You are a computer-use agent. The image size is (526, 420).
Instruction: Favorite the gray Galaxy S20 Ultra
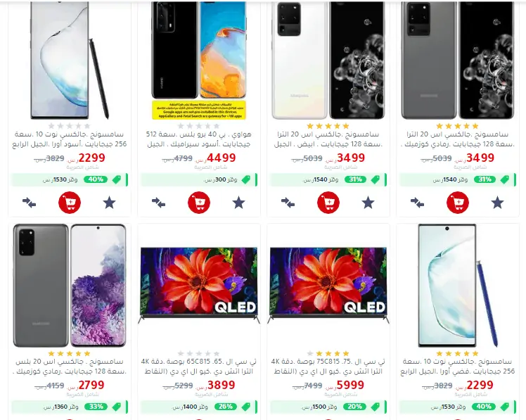[497, 203]
